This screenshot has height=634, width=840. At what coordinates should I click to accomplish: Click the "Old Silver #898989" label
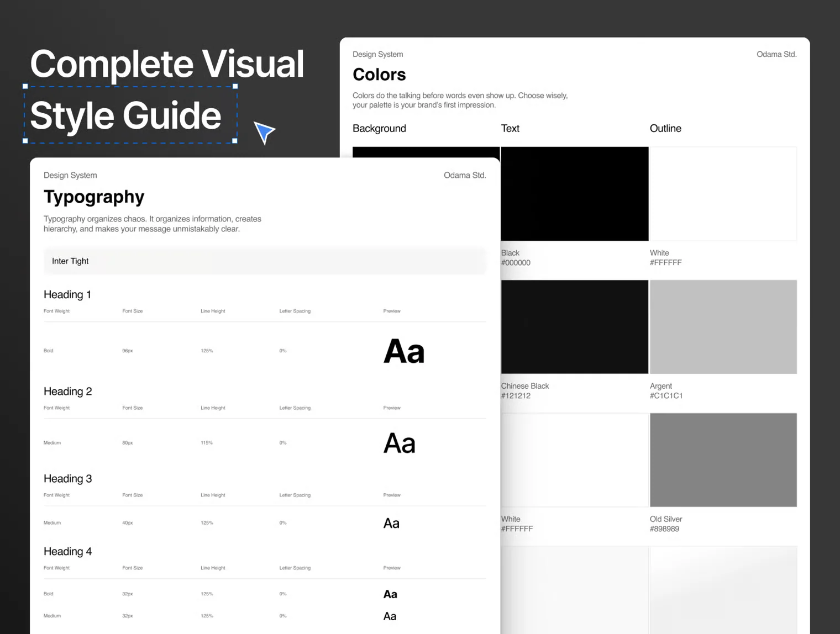pyautogui.click(x=666, y=524)
